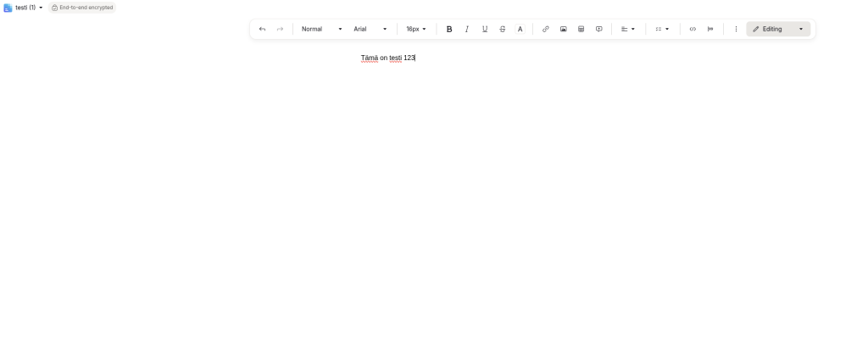Click the word 'testi' in the document
Screen dimensions: 868x349
coord(395,58)
